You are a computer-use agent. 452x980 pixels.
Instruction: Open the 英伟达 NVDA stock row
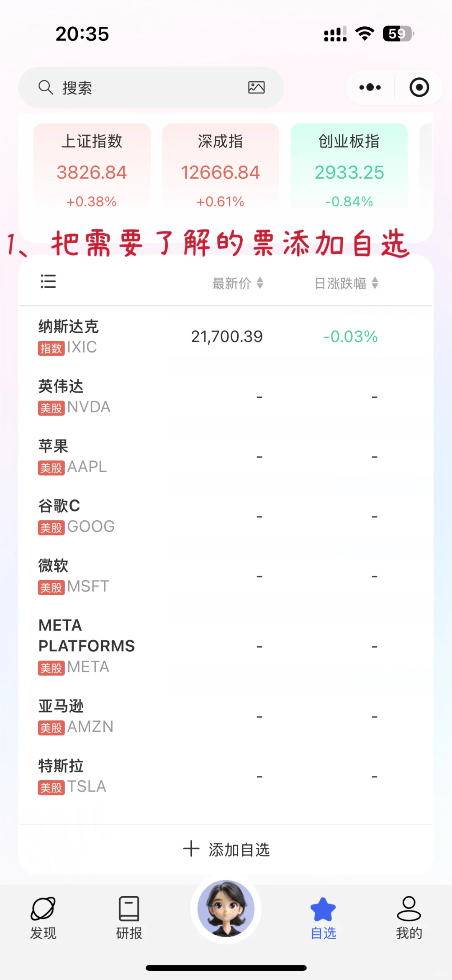click(226, 396)
